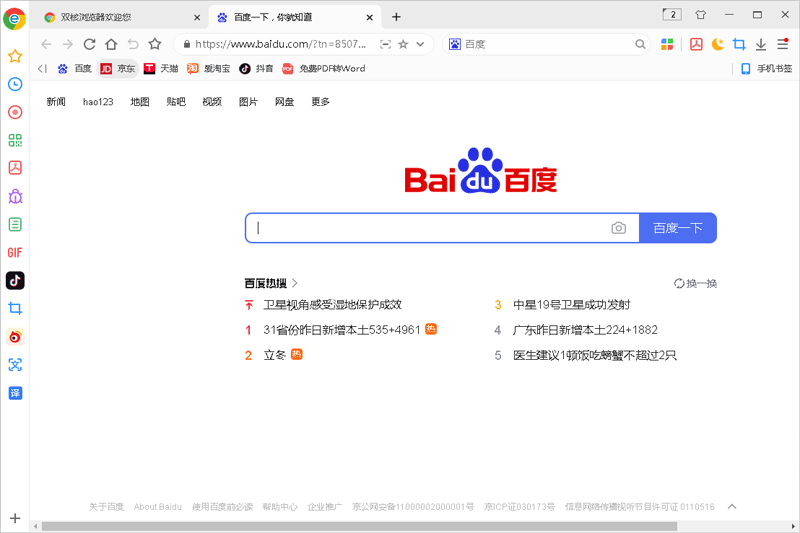
Task: Expand the address bar dropdown arrow
Action: click(421, 44)
